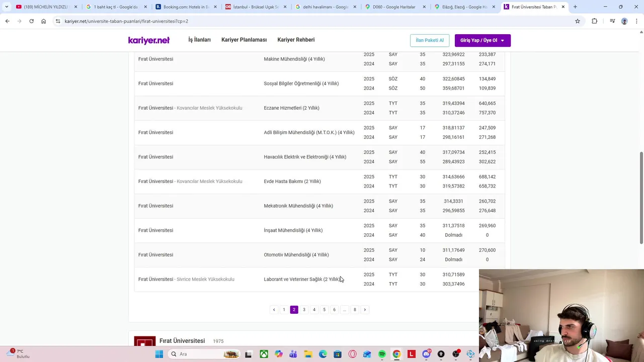Open Outlook from the taskbar
Viewport: 644px width, 362px height.
pos(367,354)
